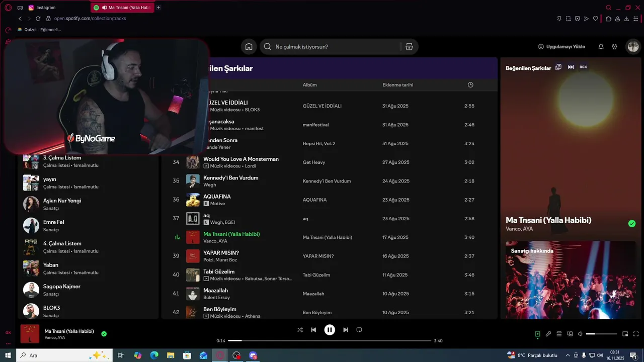
Task: Open the play queue icon
Action: pos(559,334)
